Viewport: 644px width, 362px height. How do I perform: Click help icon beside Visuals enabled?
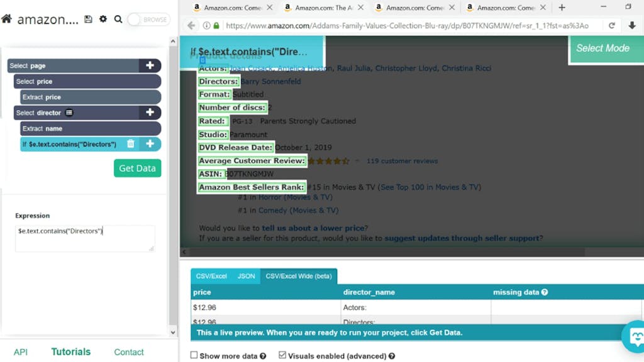coord(392,356)
